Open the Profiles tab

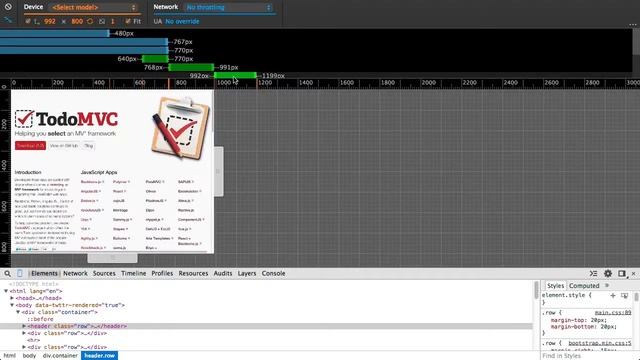162,273
